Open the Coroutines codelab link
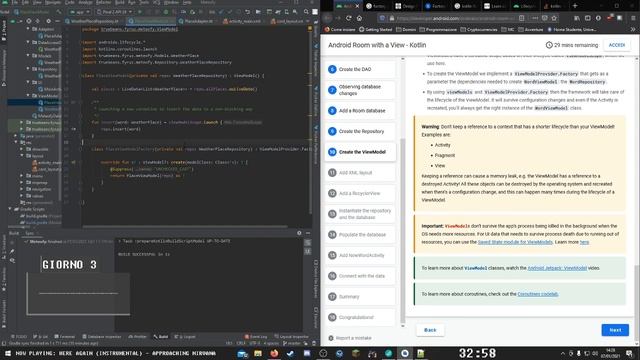 pyautogui.click(x=538, y=294)
